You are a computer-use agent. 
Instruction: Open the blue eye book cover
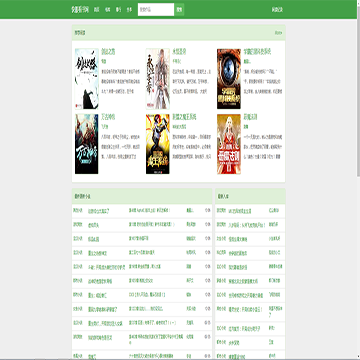coord(229,79)
